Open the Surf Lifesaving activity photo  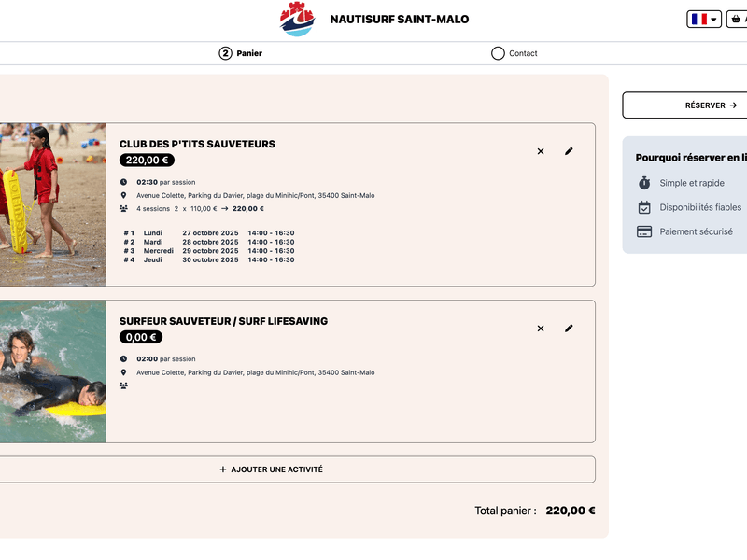pyautogui.click(x=52, y=371)
